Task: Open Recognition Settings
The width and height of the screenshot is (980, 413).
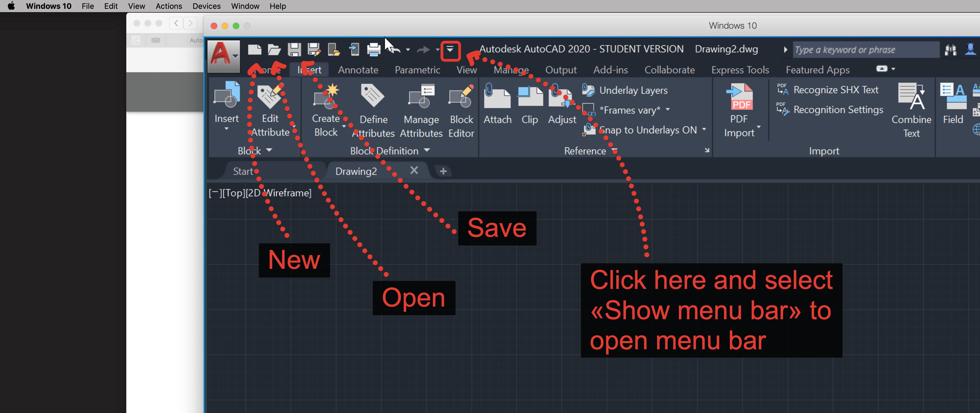Action: (x=831, y=110)
